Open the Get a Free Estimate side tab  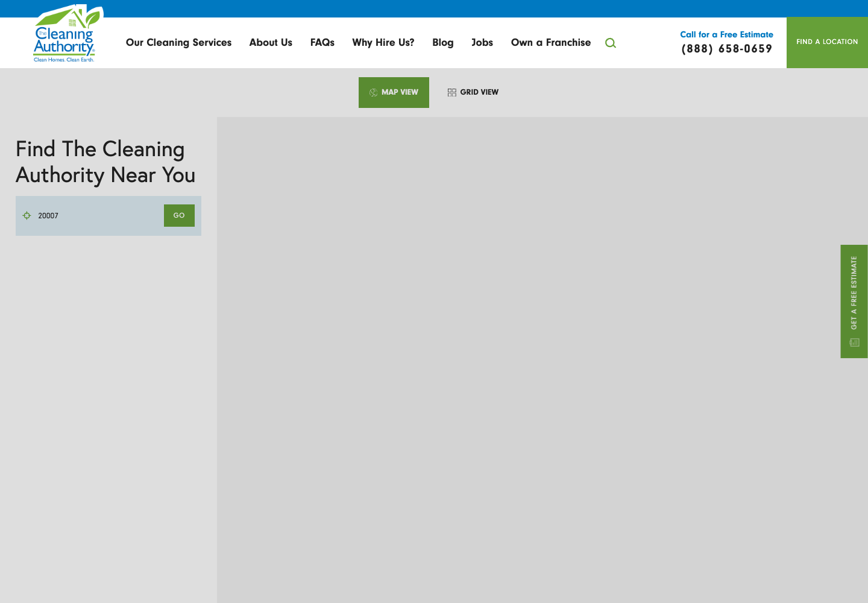[854, 301]
